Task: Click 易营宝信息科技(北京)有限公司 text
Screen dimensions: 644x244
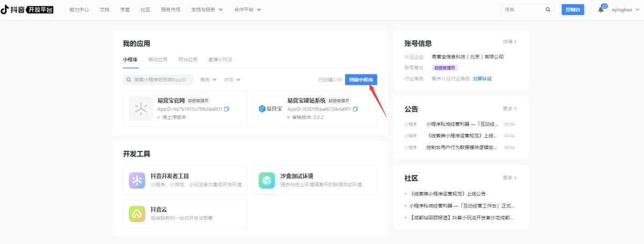Action: point(468,56)
